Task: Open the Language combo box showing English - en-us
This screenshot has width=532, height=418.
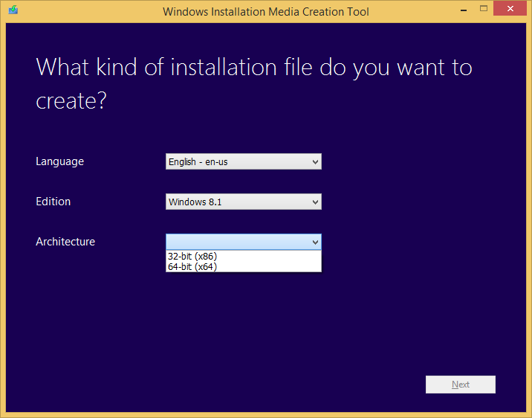Action: point(236,161)
